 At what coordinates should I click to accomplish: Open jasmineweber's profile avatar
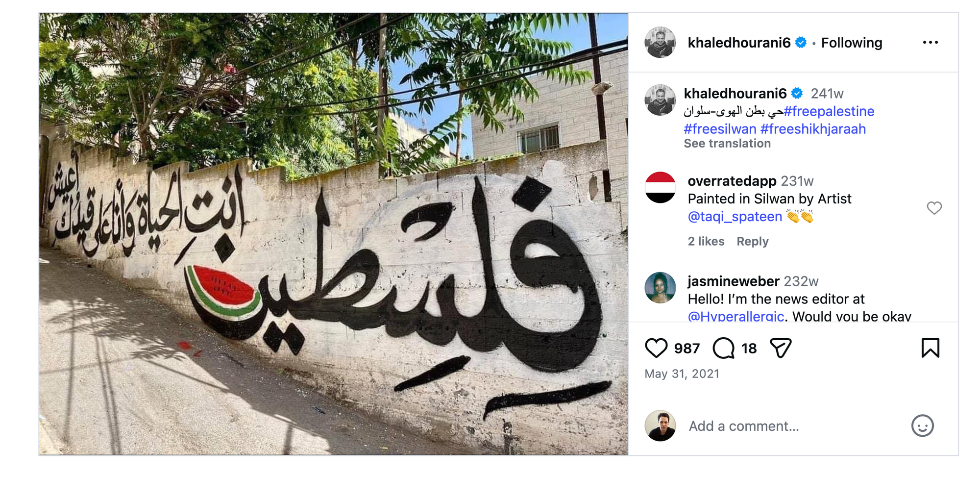(x=660, y=288)
